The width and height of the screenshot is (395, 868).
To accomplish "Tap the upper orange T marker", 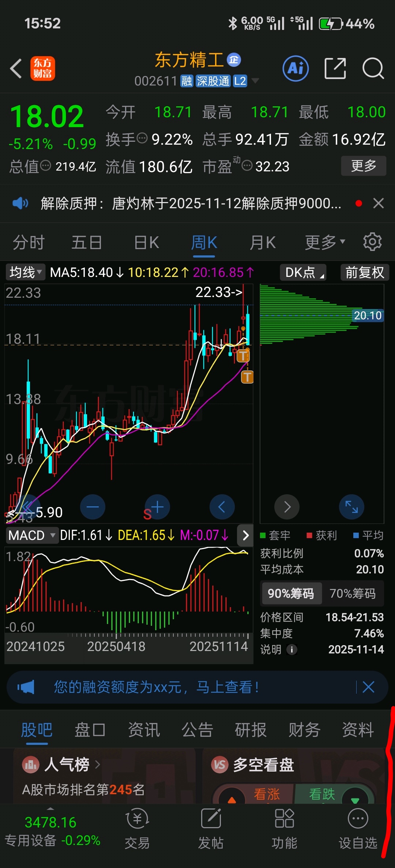I will point(243,355).
